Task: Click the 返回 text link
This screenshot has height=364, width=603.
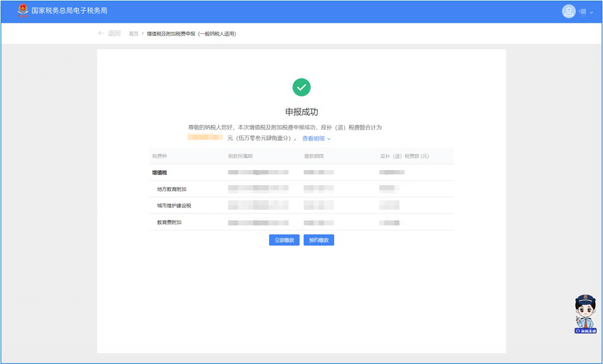Action: pyautogui.click(x=114, y=33)
